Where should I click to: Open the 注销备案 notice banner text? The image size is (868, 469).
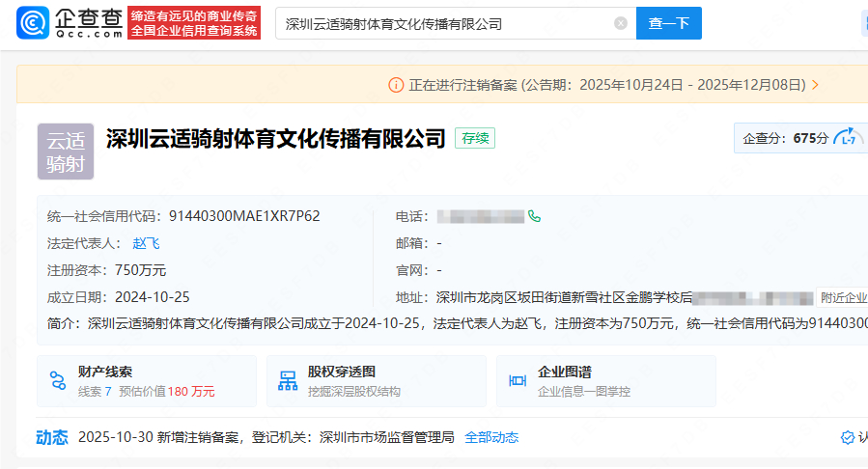pyautogui.click(x=607, y=85)
